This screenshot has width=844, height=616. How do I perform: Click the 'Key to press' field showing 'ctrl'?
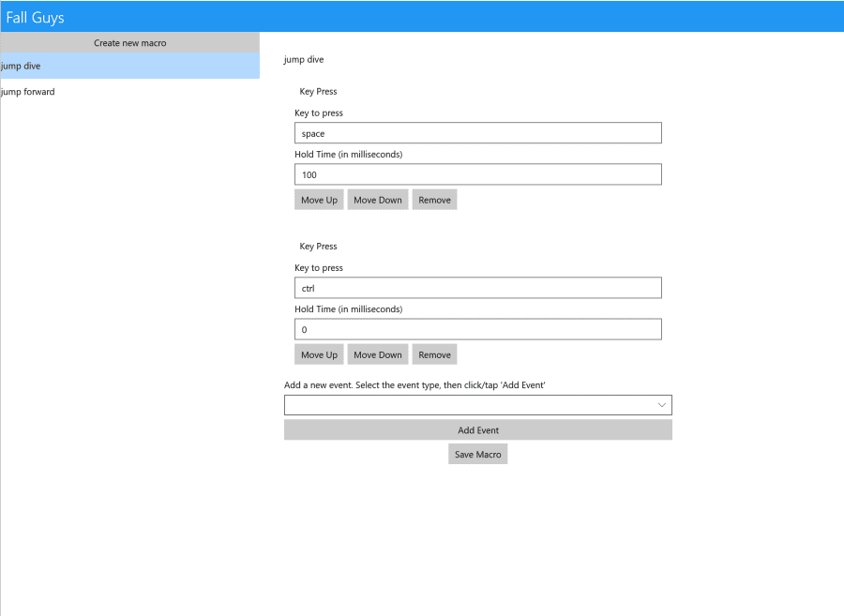[478, 287]
